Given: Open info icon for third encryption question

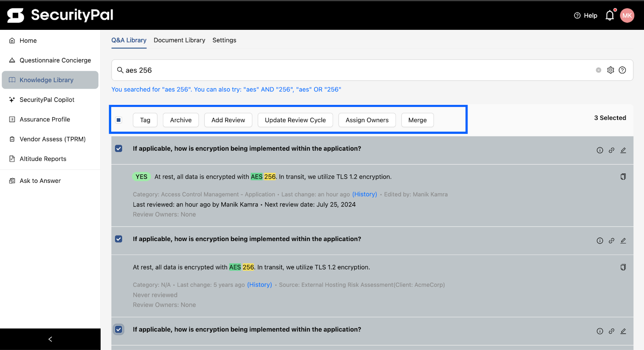Looking at the screenshot, I should point(600,331).
